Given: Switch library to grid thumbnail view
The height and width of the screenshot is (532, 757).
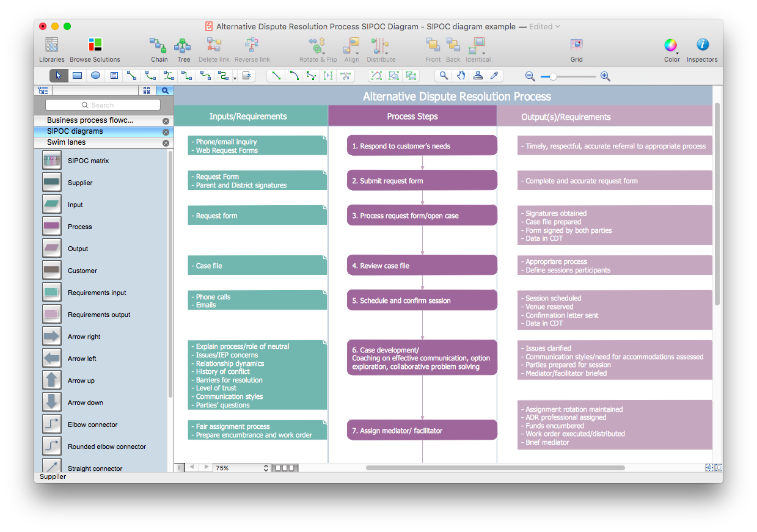Looking at the screenshot, I should (147, 90).
